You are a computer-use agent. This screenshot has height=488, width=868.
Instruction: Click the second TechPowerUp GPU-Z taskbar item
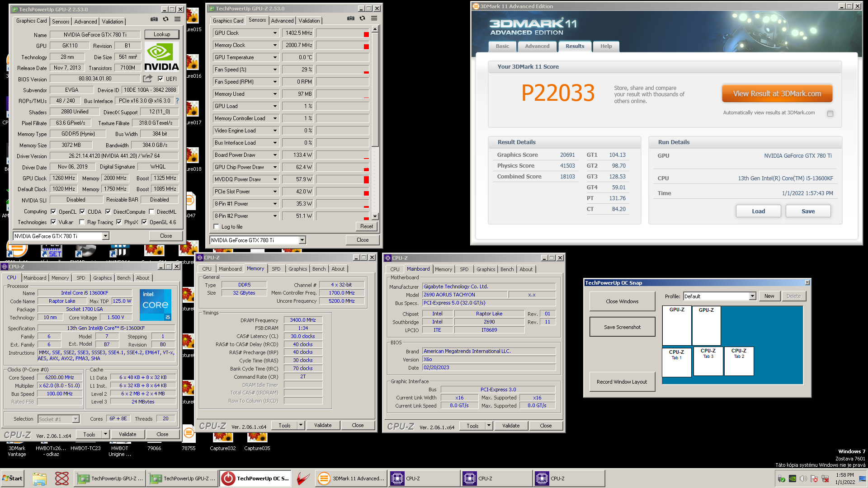coord(182,479)
